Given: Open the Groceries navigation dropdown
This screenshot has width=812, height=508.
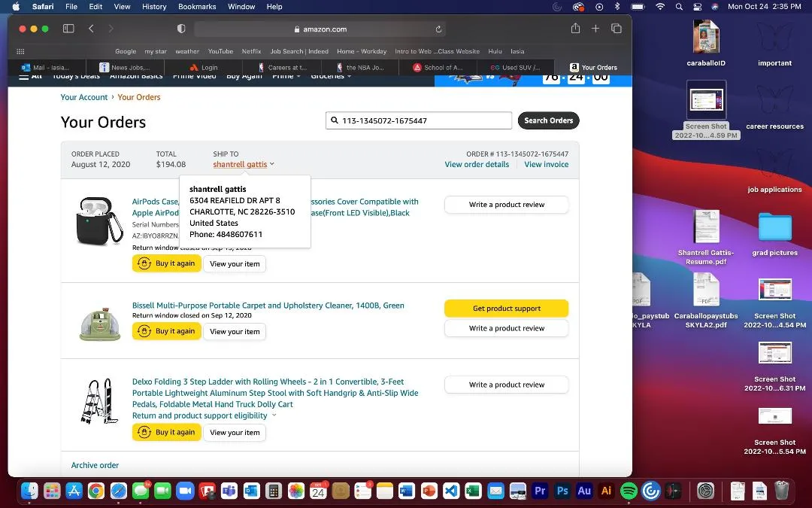Looking at the screenshot, I should pos(331,76).
